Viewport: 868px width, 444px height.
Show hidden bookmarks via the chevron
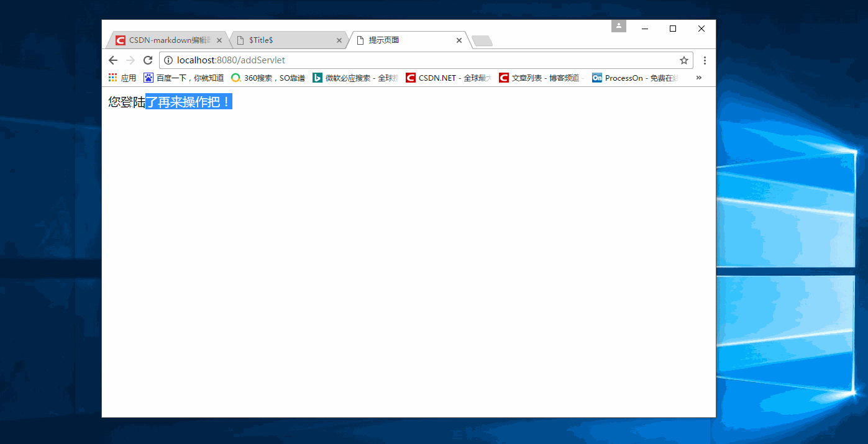coord(698,77)
